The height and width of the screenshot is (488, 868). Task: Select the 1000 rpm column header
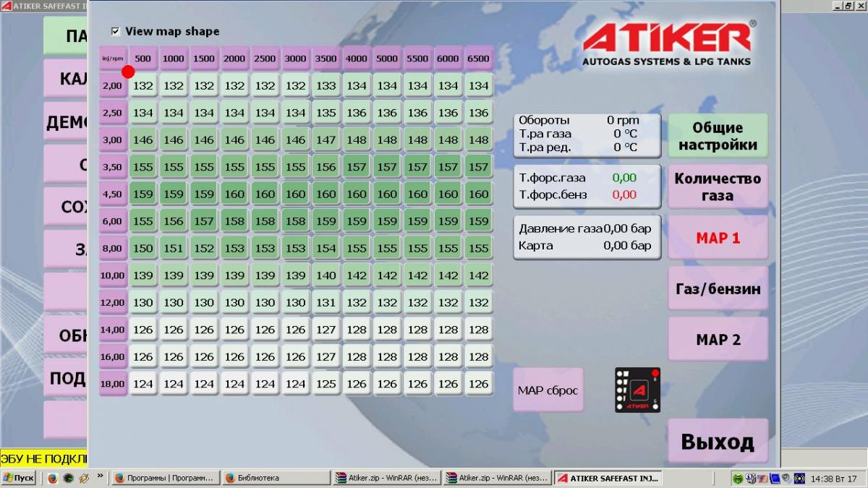pyautogui.click(x=174, y=59)
